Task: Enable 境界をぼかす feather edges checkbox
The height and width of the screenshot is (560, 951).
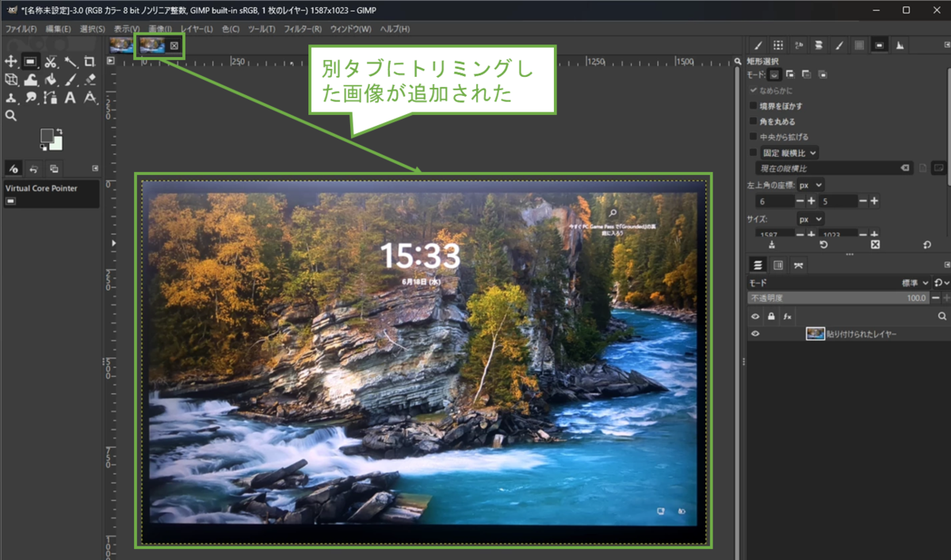Action: coord(753,106)
